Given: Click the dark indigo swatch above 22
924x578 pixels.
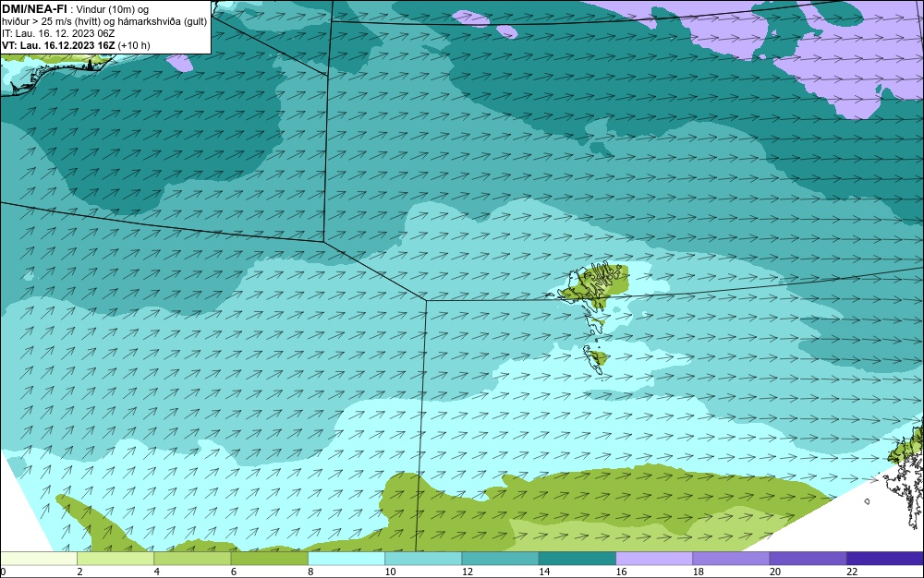Looking at the screenshot, I should pyautogui.click(x=885, y=558).
